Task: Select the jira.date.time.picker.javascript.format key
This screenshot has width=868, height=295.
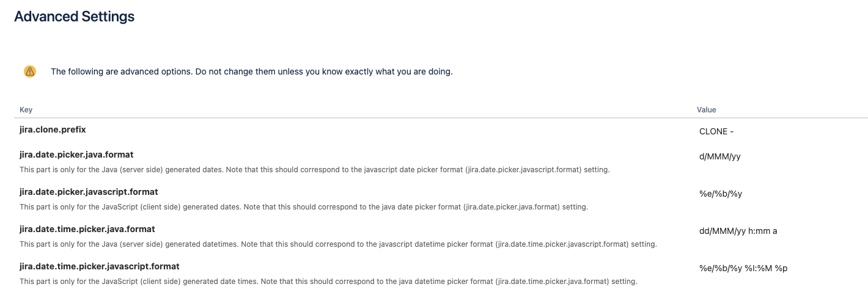Action: (100, 266)
